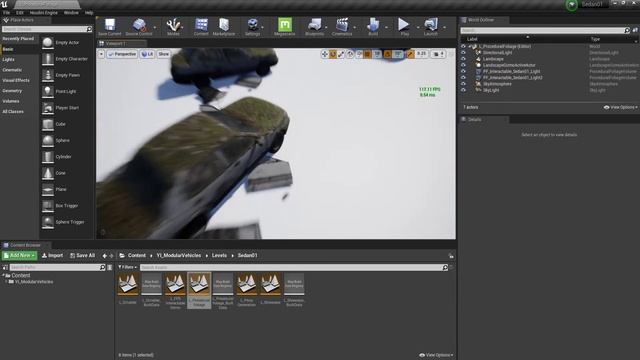Viewport: 640px width, 360px height.
Task: Open World Outliner View Options
Action: pos(620,107)
